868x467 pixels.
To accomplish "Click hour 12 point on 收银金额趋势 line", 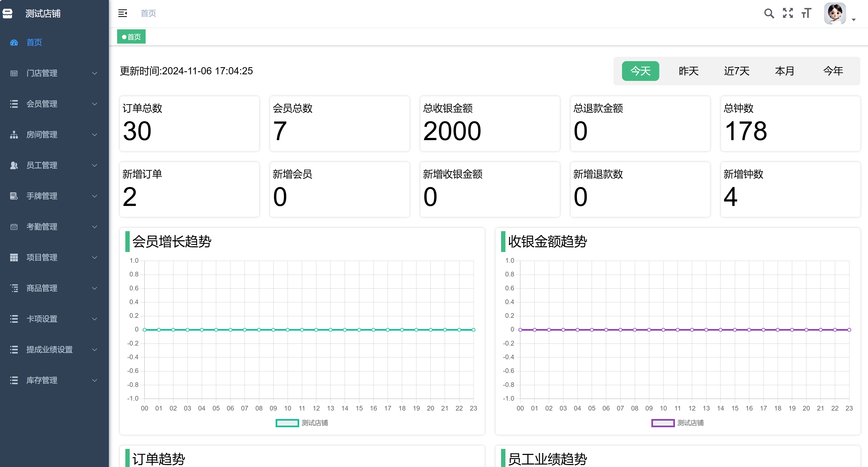I will (x=692, y=330).
